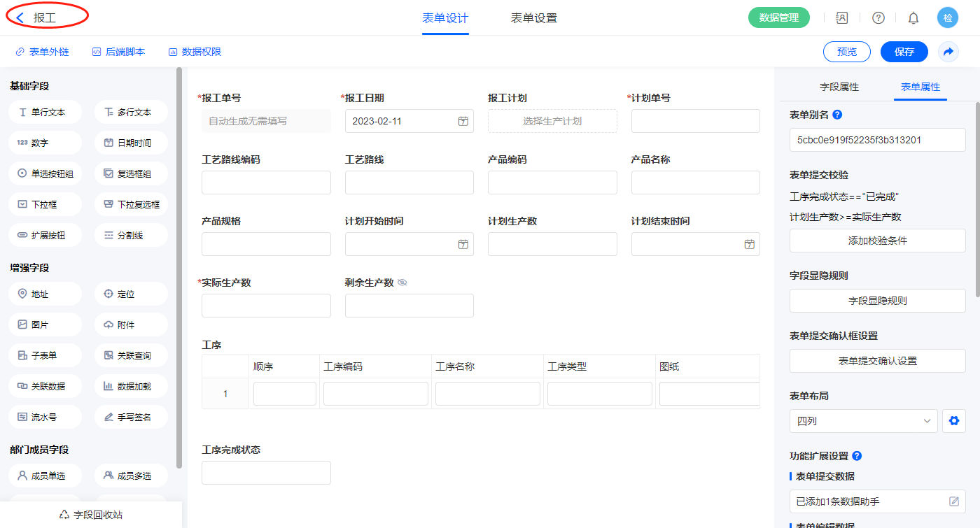
Task: Toggle the hidden eye icon beside 剩余生产数
Action: pyautogui.click(x=402, y=283)
